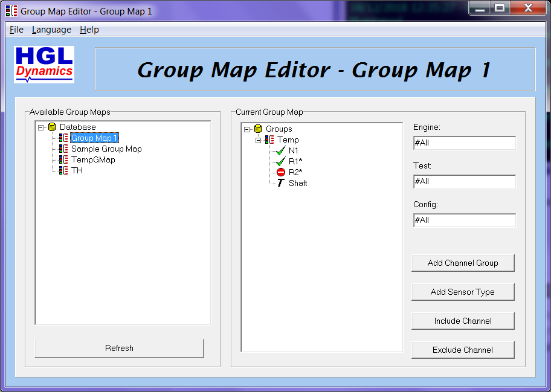The image size is (551, 392).
Task: Click the Database cylinder icon
Action: pos(52,127)
